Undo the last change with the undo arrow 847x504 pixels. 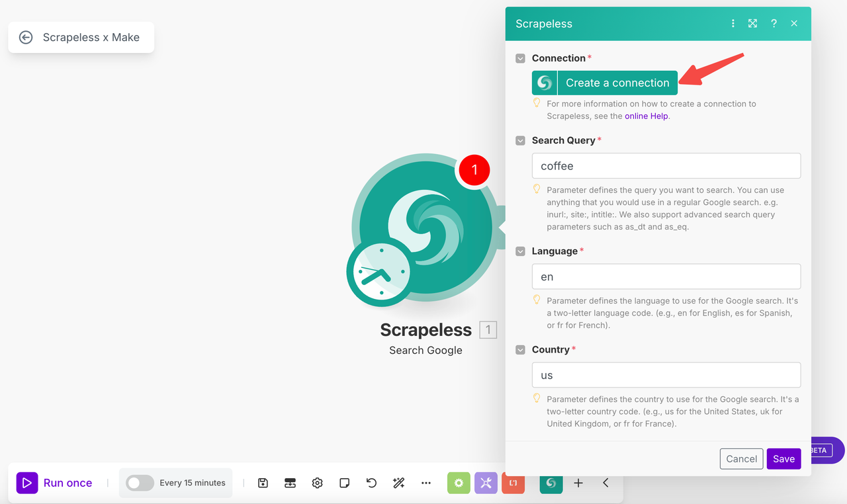[371, 483]
